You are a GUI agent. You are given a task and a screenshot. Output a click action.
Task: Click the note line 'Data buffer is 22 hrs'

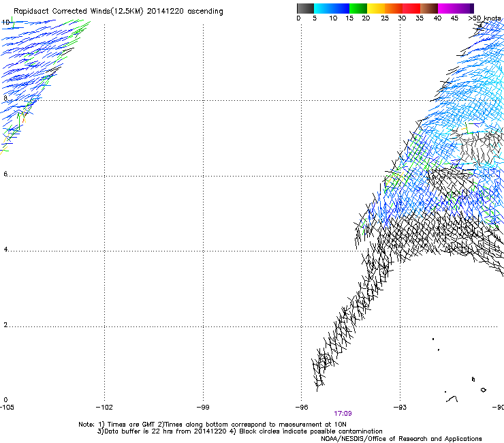pyautogui.click(x=139, y=431)
